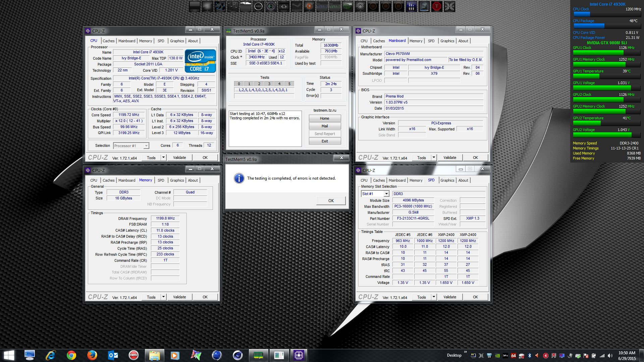644x362 pixels.
Task: Click the Mail button in TestMem5
Action: pyautogui.click(x=324, y=126)
